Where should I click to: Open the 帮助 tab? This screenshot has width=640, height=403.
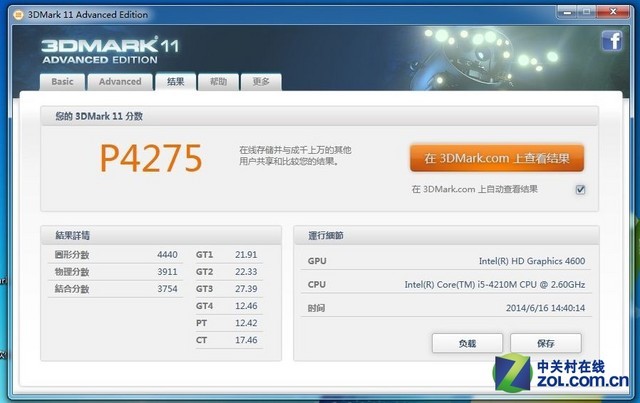pos(218,82)
